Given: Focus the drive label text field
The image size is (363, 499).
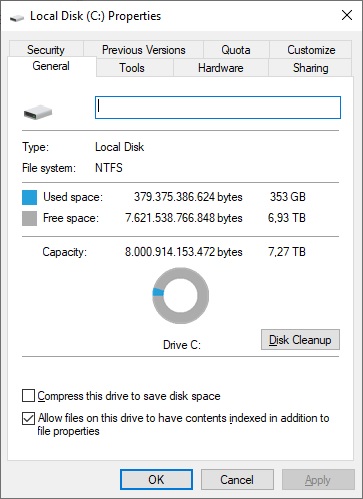Looking at the screenshot, I should [218, 107].
